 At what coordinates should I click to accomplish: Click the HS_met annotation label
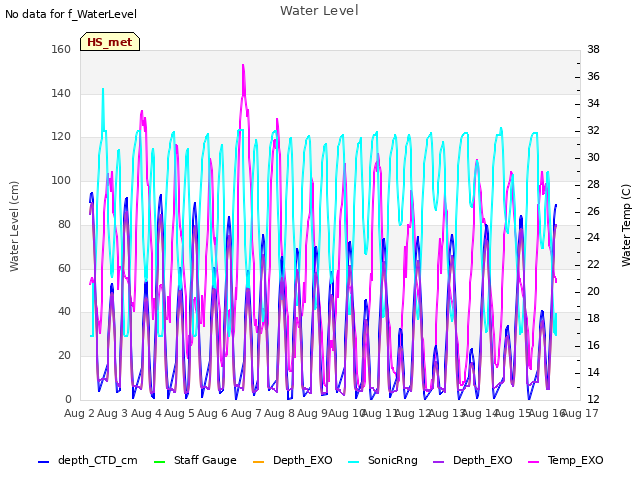coord(110,42)
